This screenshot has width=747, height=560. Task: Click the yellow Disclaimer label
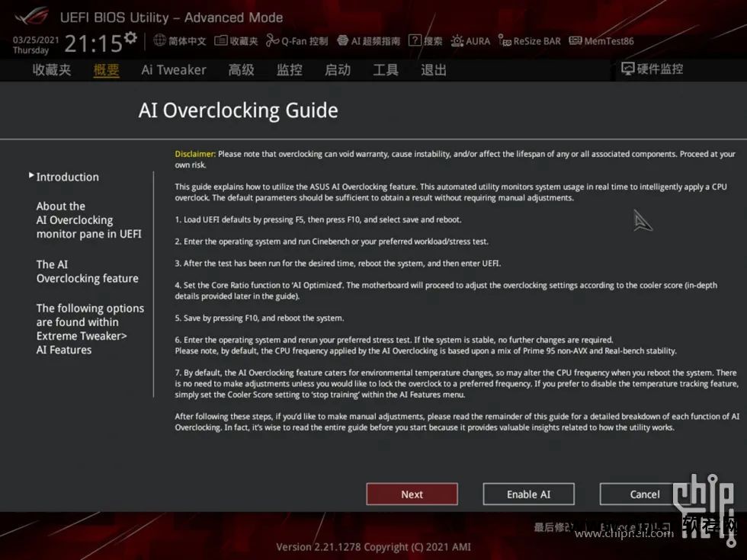point(195,154)
